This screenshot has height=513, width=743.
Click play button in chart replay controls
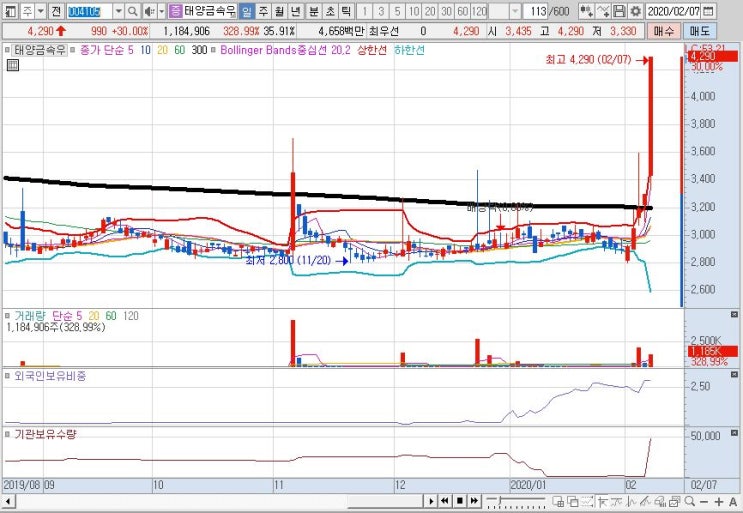coord(431,501)
